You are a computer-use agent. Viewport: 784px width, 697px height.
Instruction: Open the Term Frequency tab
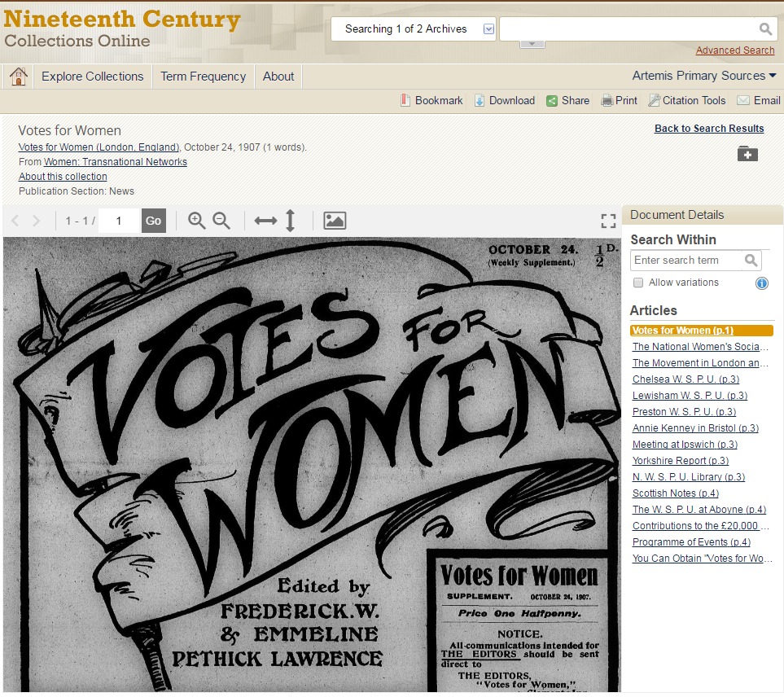click(203, 77)
